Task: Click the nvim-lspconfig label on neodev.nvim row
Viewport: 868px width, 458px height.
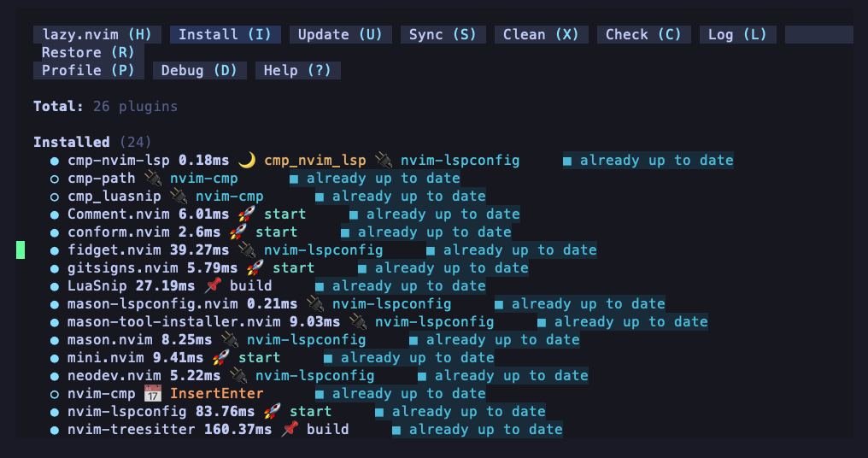Action: 315,375
